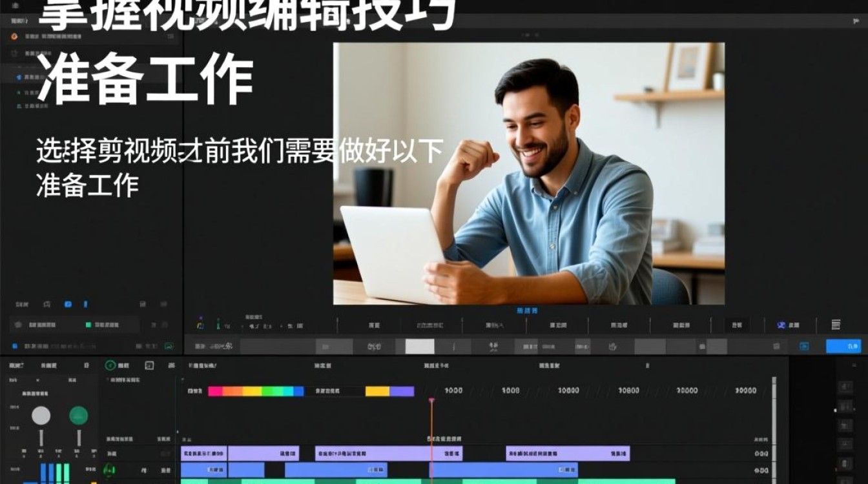The height and width of the screenshot is (484, 868).
Task: Click the fader under the green mixer knob
Action: tap(79, 437)
